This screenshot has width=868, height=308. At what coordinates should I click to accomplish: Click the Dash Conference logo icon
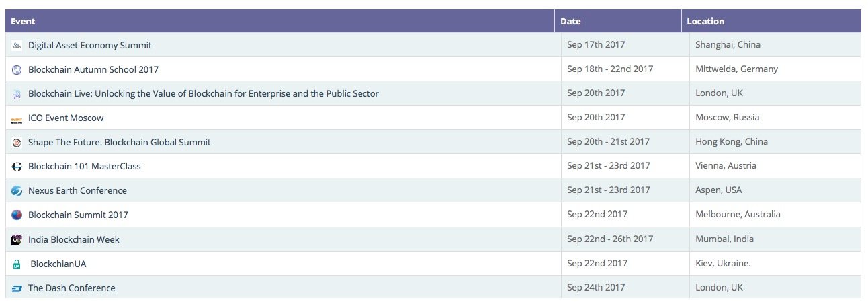click(x=17, y=288)
